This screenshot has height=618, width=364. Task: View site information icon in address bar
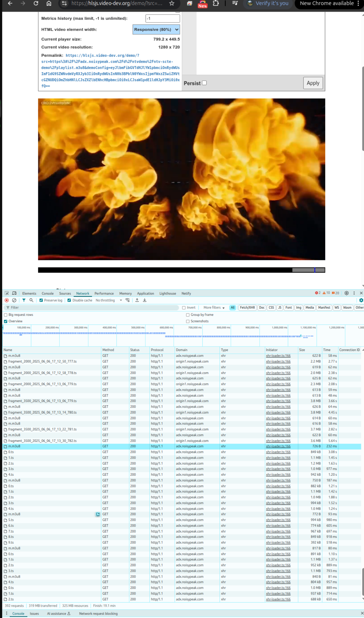tap(64, 3)
